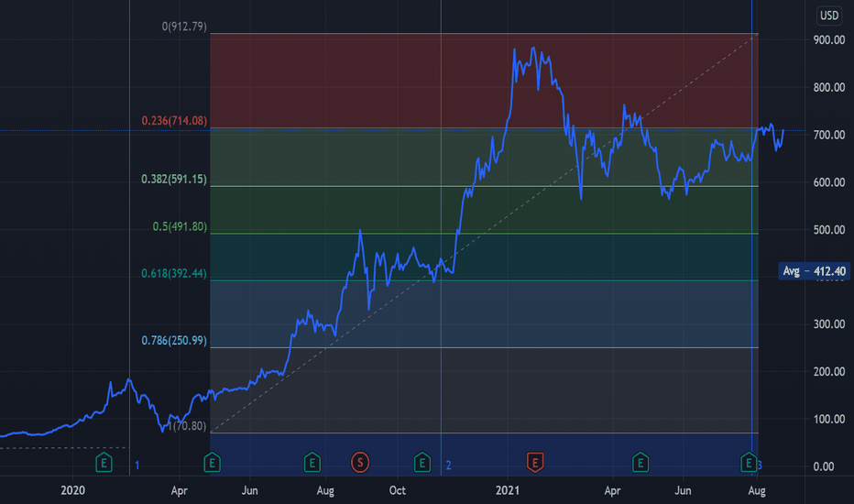Viewport: 854px width, 504px height.
Task: Click the Apr label before Jun 2020
Action: click(x=179, y=490)
